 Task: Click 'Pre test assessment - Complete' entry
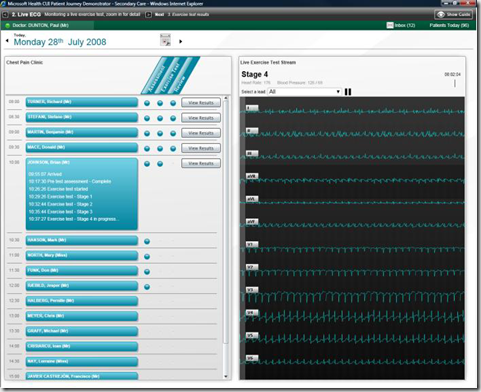coord(70,181)
